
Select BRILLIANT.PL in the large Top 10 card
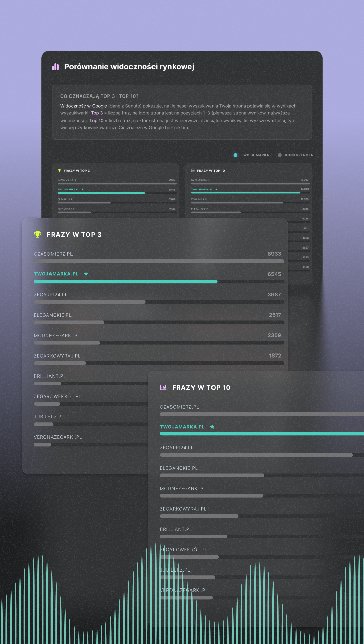coord(176,529)
